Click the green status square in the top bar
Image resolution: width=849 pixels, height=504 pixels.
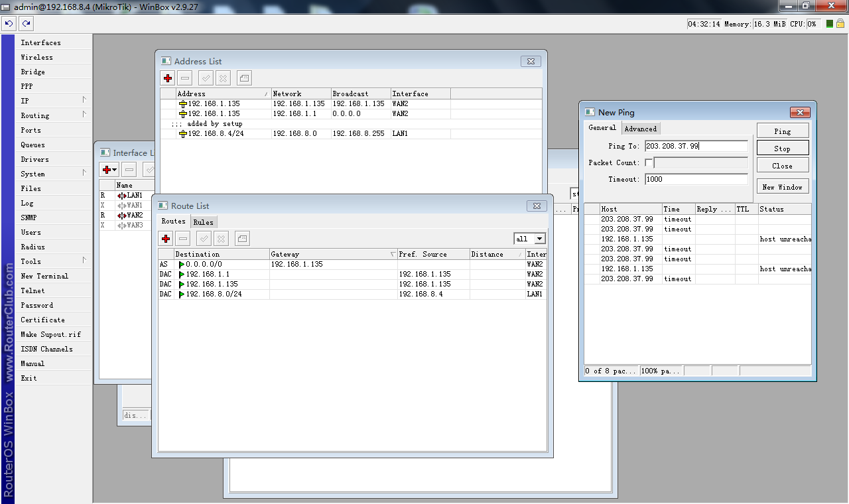point(829,24)
